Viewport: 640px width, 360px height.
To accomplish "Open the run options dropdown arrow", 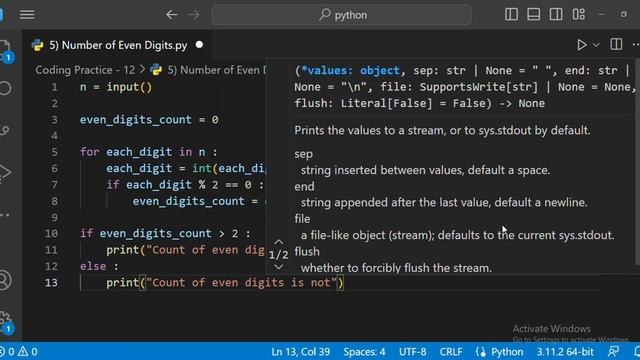I will (596, 45).
